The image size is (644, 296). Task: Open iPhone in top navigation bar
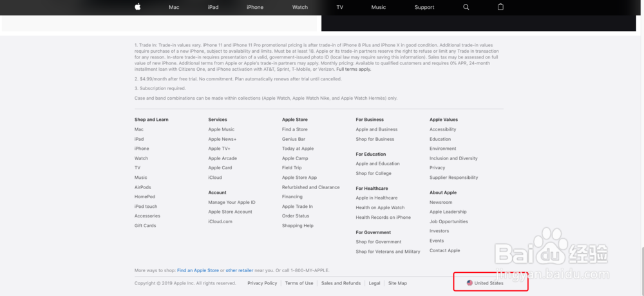(x=255, y=7)
